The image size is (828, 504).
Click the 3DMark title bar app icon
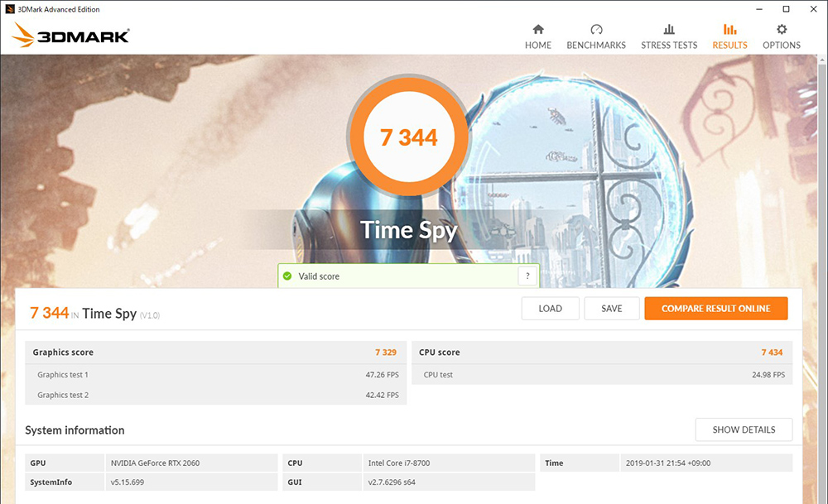(x=9, y=9)
